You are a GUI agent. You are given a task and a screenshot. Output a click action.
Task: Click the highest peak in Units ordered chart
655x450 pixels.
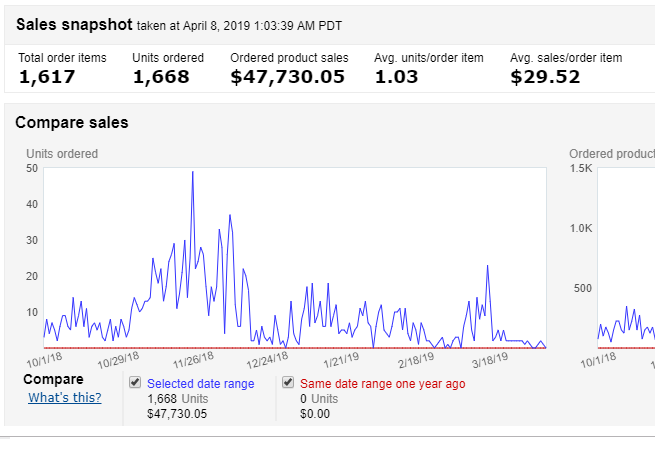point(192,173)
